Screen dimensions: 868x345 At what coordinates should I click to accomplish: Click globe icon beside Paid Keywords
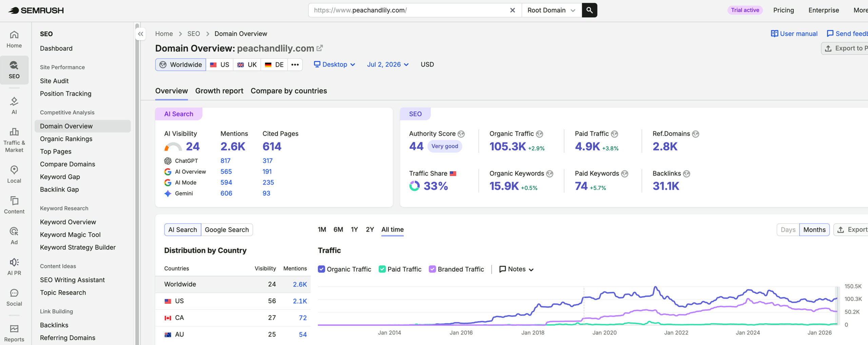pos(625,174)
